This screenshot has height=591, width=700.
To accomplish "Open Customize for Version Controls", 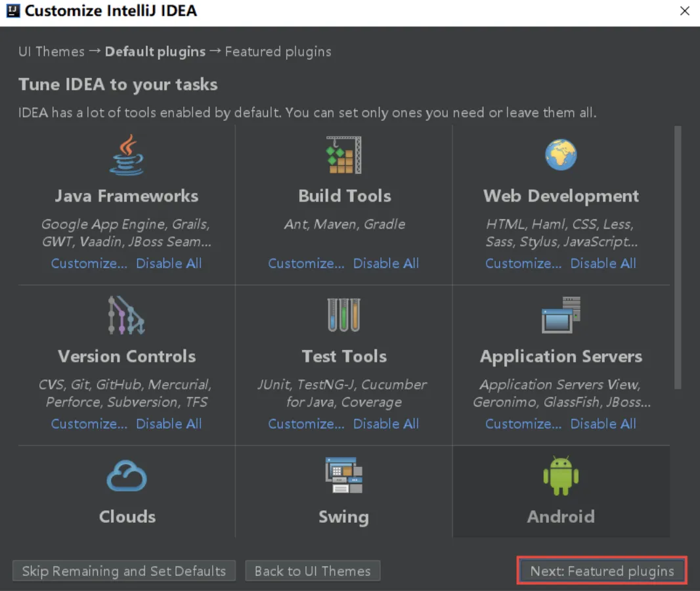I will 89,424.
